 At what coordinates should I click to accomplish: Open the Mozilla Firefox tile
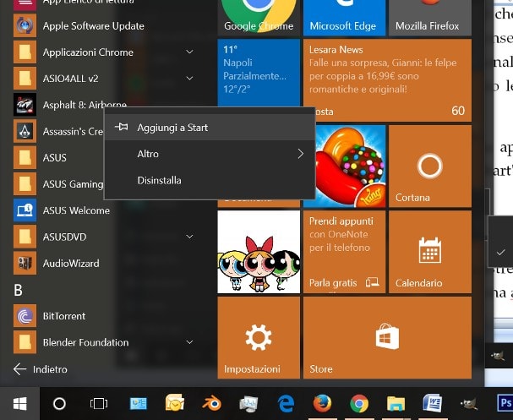430,18
